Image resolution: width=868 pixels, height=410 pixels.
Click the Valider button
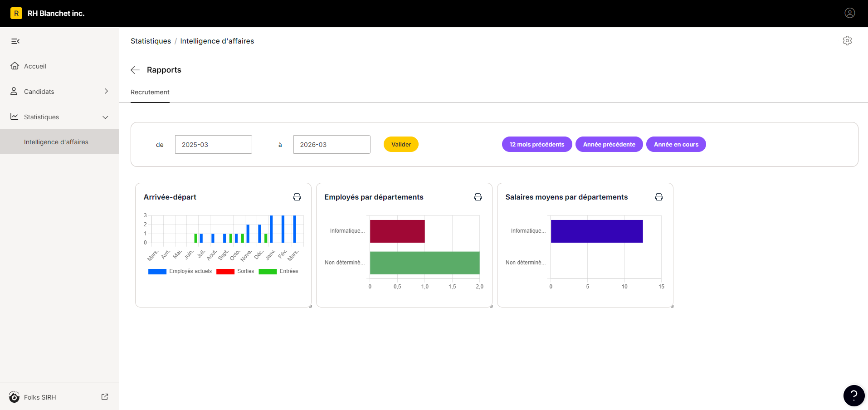[401, 144]
